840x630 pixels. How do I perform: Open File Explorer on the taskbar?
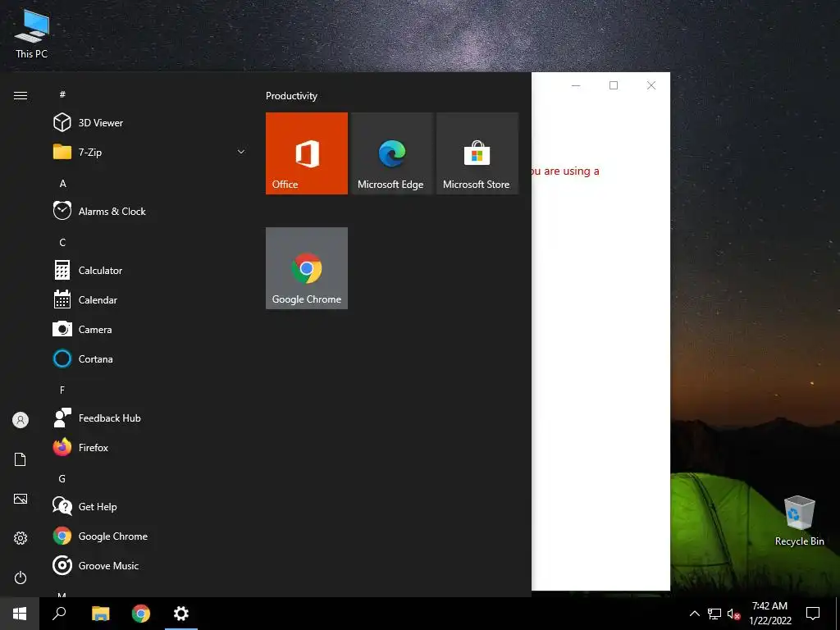(100, 614)
